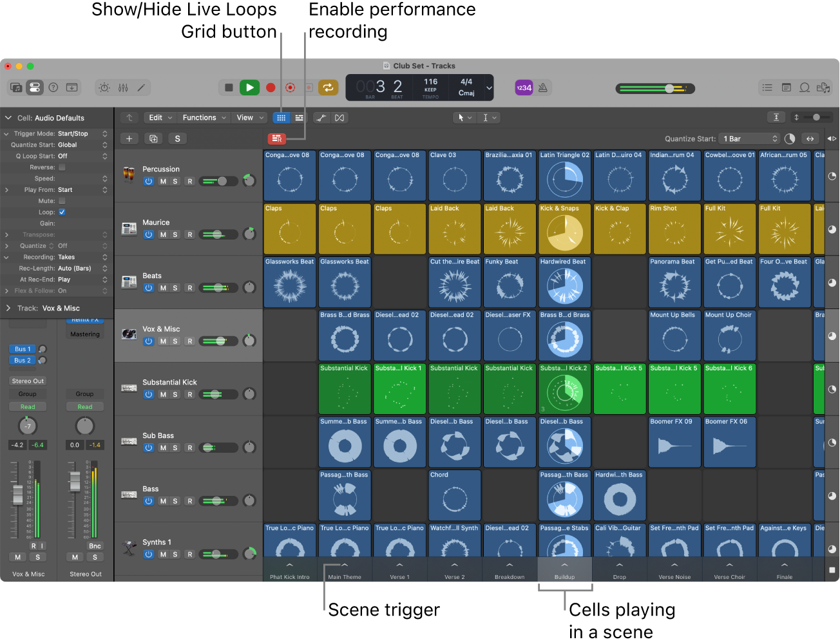Select the yellow Cycle mode icon
Viewport: 840px width, 644px height.
[329, 87]
